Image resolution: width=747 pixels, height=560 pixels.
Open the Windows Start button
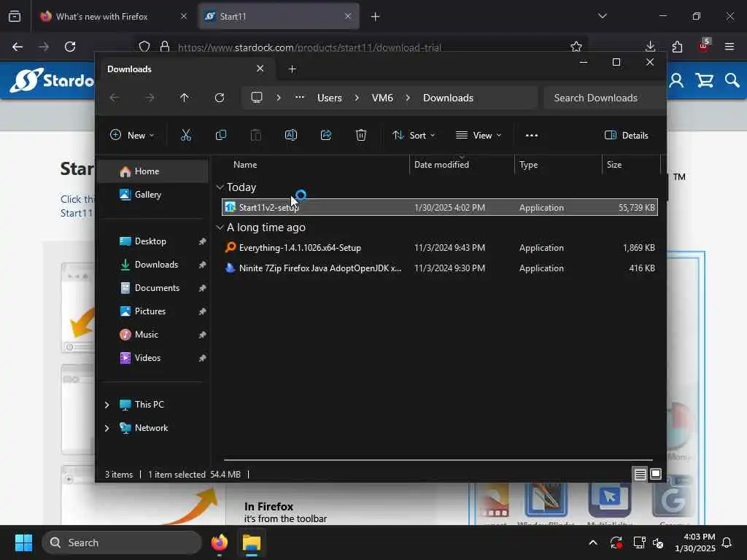(23, 542)
